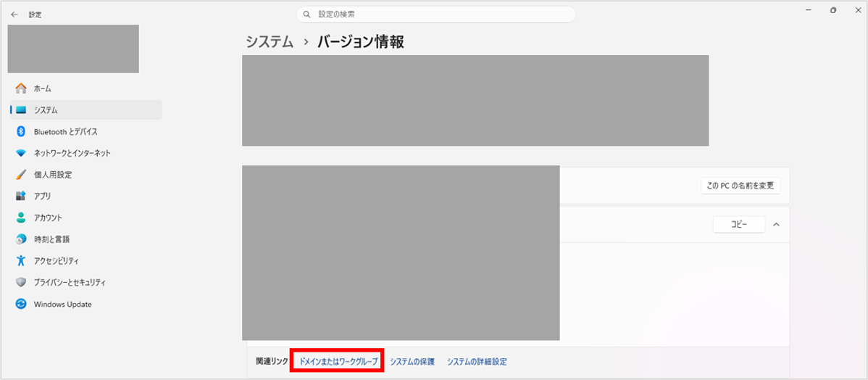Open システムの保護 link
The image size is (868, 380).
pyautogui.click(x=412, y=362)
